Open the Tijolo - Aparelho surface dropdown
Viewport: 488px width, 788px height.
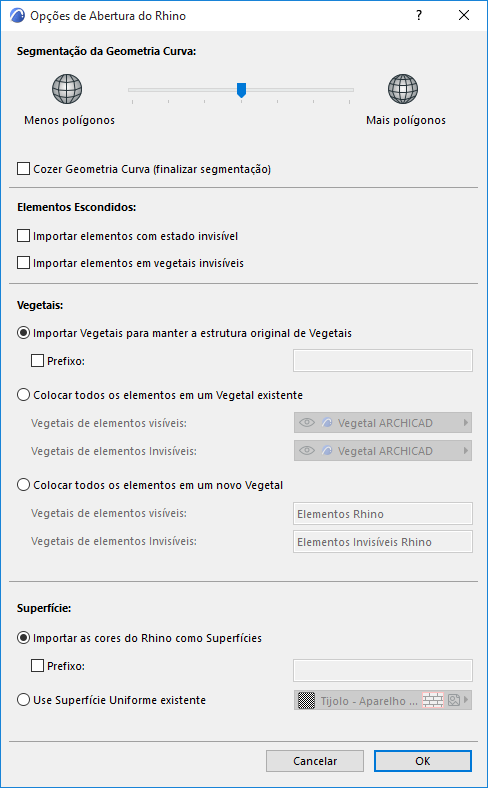tap(382, 700)
